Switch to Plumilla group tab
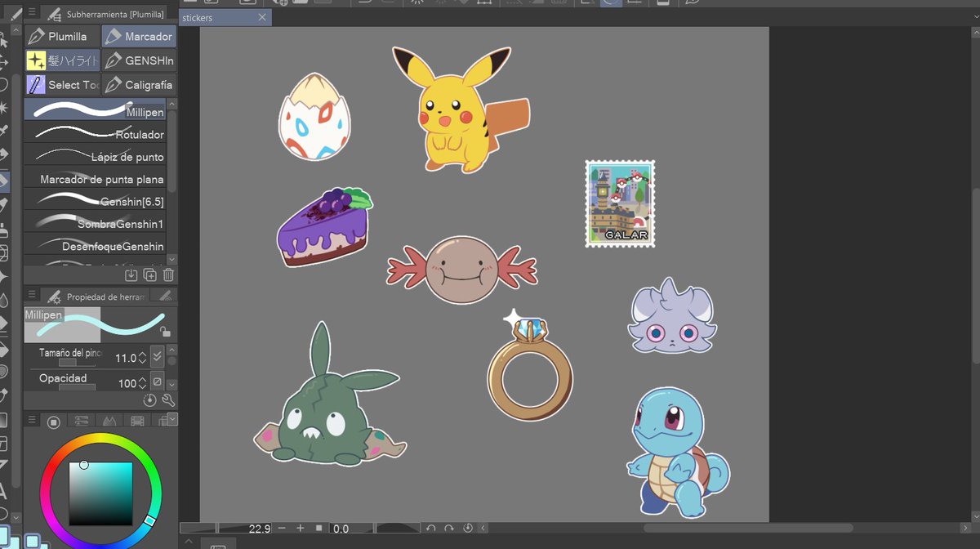980x549 pixels. point(62,36)
